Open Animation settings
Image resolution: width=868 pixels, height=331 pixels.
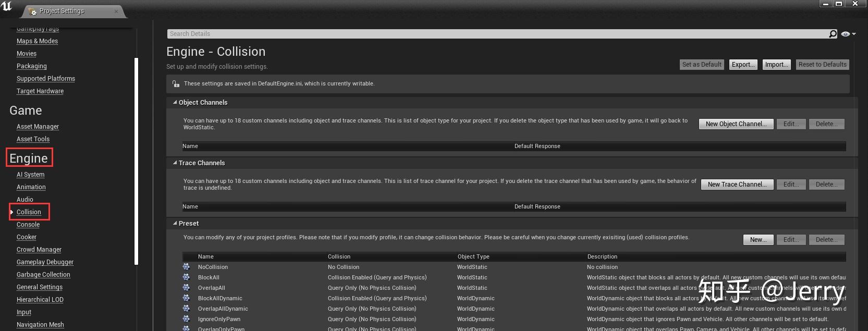point(31,187)
